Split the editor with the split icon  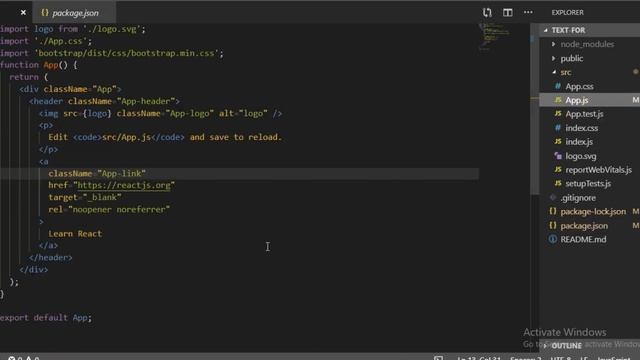point(507,12)
